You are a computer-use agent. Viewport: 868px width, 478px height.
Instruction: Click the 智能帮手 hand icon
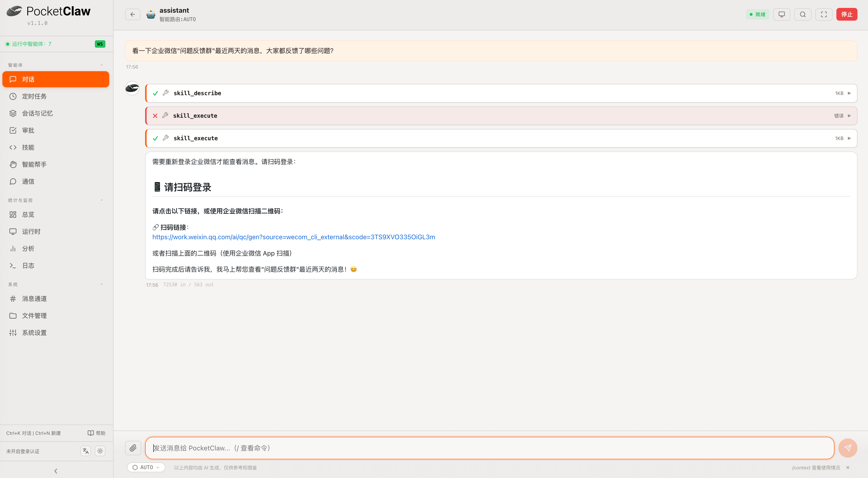click(13, 164)
